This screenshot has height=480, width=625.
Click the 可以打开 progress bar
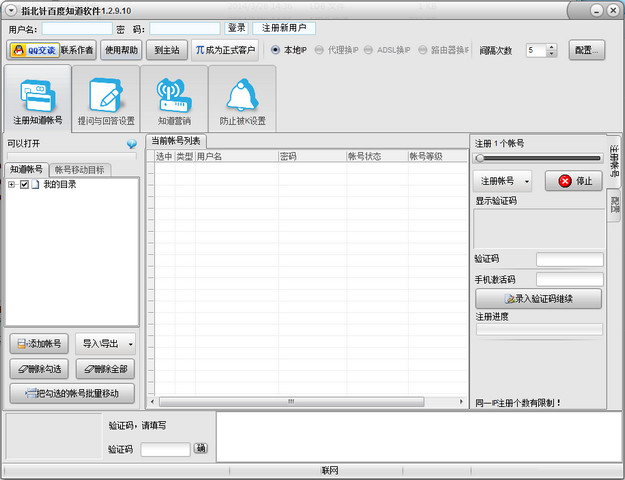72,156
